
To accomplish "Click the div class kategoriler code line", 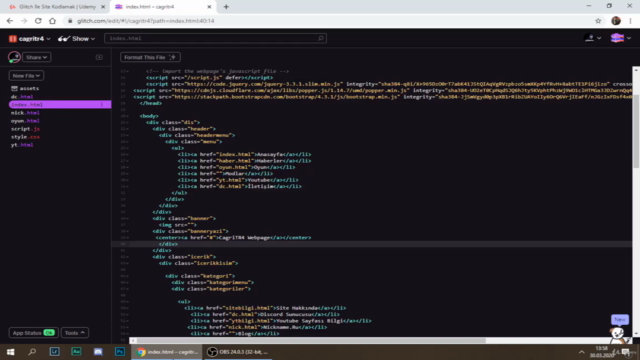I will click(211, 289).
